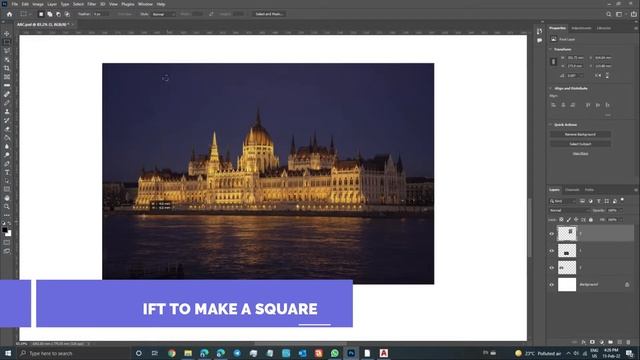Collapse the Transform section
This screenshot has height=360, width=640.
tap(550, 49)
